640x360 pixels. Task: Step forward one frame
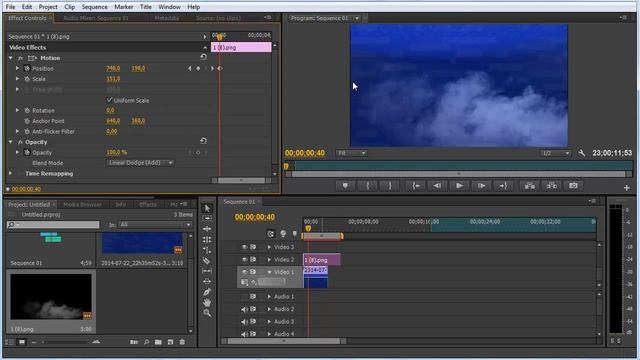[x=481, y=186]
